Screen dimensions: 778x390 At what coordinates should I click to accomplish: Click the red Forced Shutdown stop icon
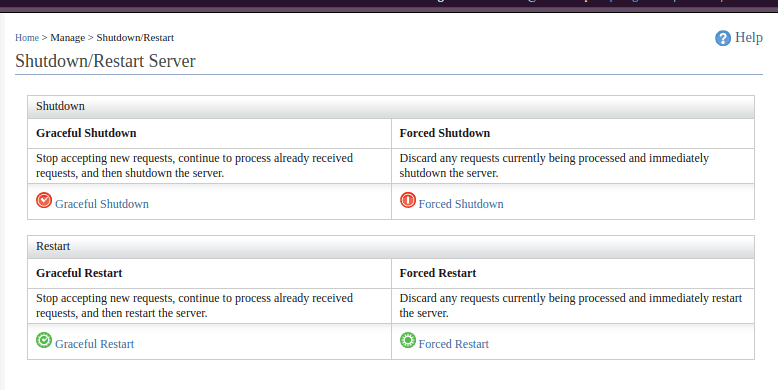408,200
